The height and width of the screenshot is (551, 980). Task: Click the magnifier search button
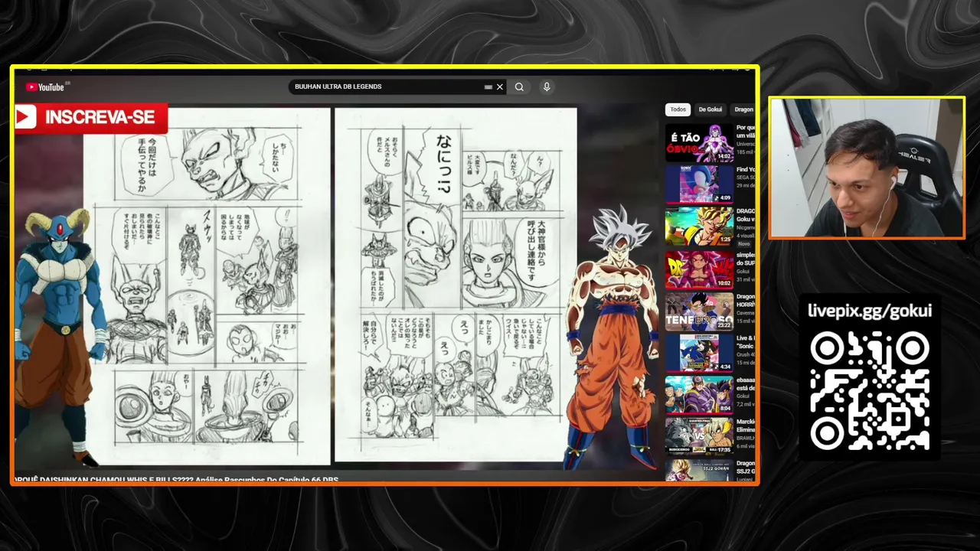click(519, 87)
